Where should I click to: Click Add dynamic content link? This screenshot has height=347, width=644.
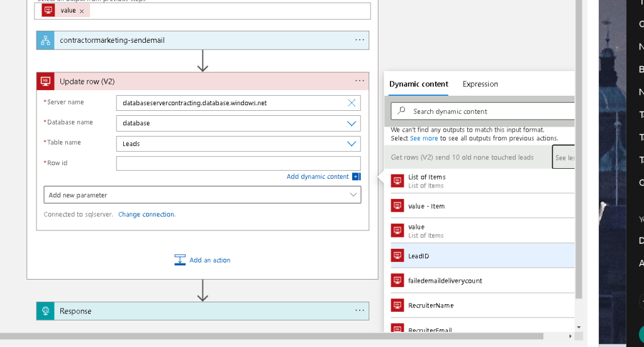(x=318, y=176)
